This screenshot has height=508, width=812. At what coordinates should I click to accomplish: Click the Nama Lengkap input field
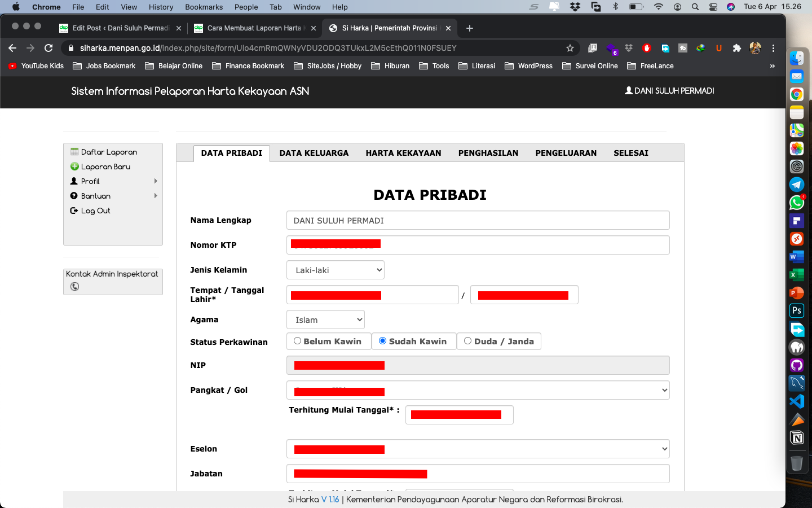point(478,221)
